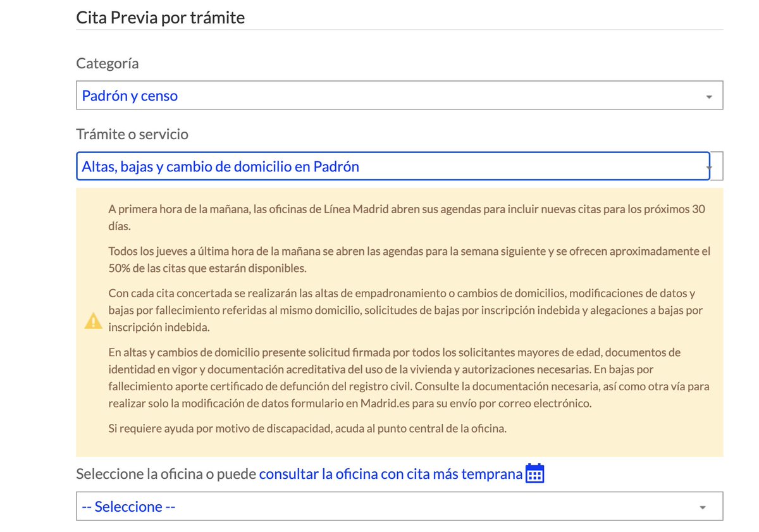The height and width of the screenshot is (532, 759).
Task: Click the Categoría dropdown arrow
Action: tap(708, 97)
